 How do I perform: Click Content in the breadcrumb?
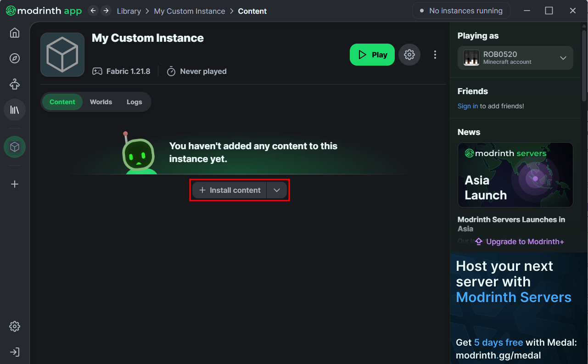pos(252,11)
